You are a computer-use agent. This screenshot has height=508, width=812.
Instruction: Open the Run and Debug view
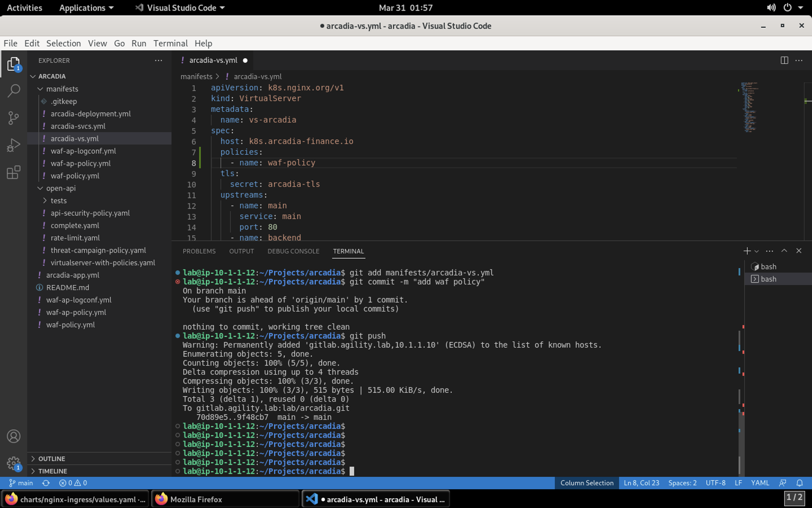pos(14,145)
